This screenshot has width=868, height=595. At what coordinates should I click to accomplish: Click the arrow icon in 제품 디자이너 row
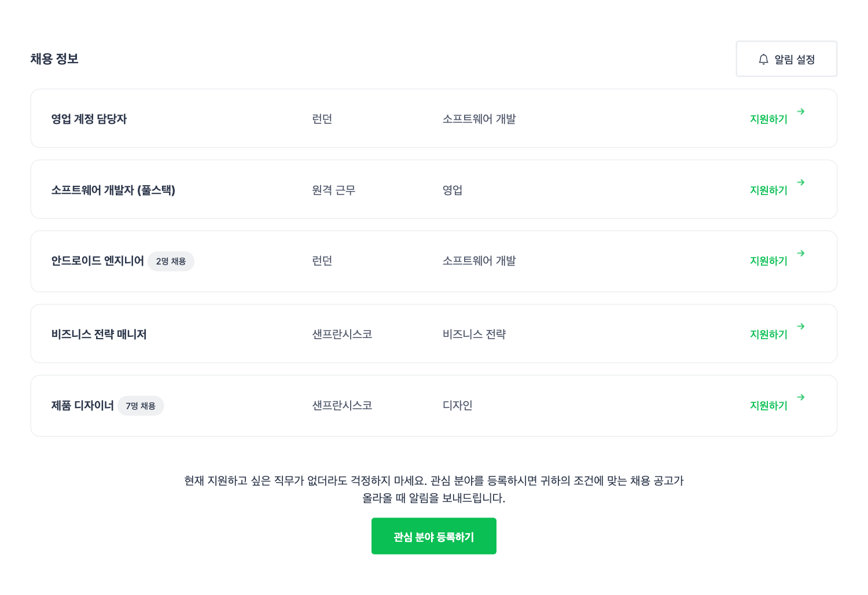801,397
